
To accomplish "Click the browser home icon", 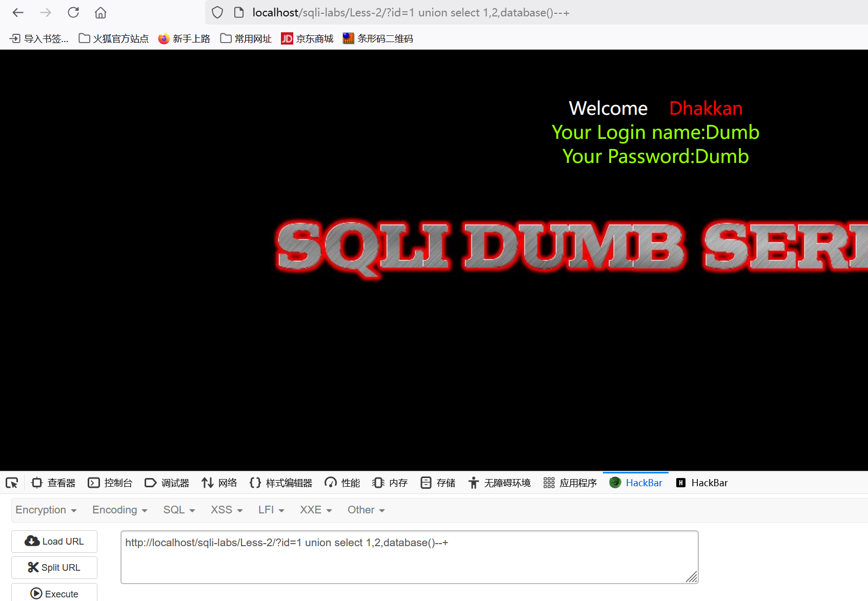I will pyautogui.click(x=100, y=12).
